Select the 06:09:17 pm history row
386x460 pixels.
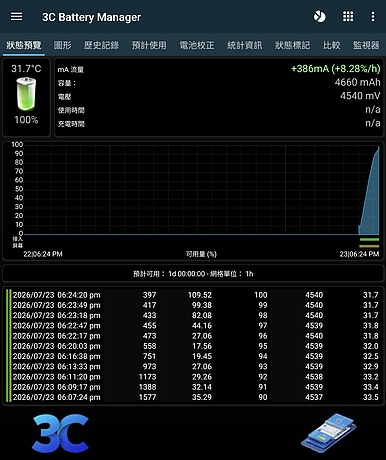click(193, 387)
